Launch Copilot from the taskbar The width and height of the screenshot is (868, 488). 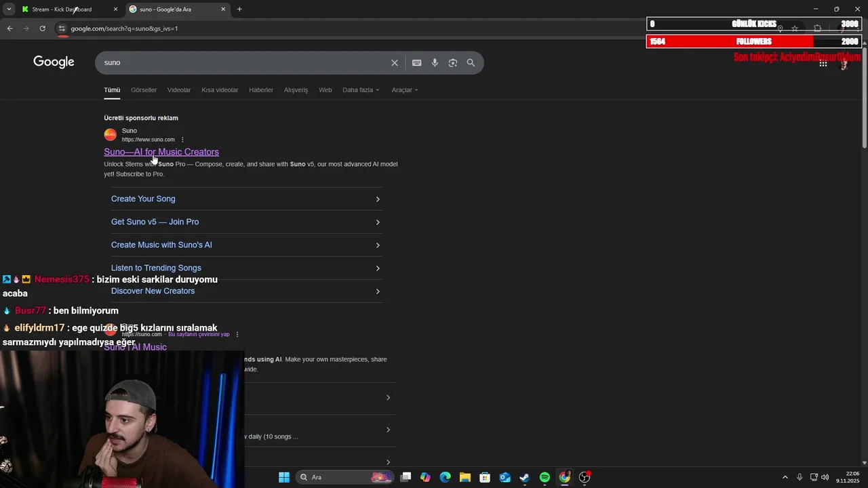tap(425, 477)
